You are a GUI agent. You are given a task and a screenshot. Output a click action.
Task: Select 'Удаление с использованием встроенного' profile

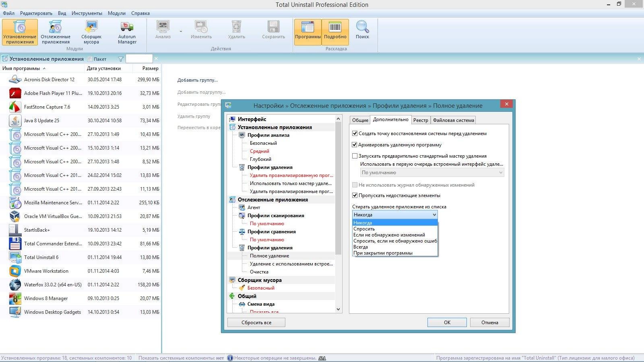coord(291,264)
